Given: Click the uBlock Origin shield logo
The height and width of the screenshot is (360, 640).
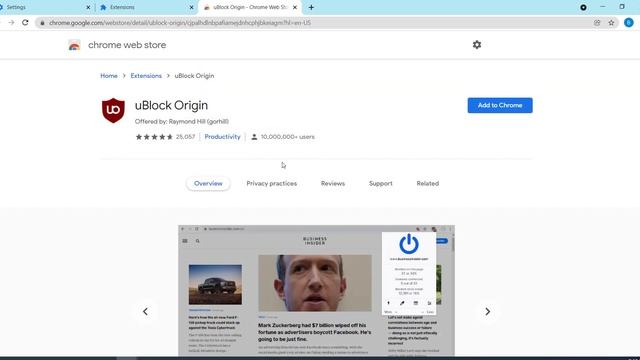Looking at the screenshot, I should pyautogui.click(x=113, y=110).
